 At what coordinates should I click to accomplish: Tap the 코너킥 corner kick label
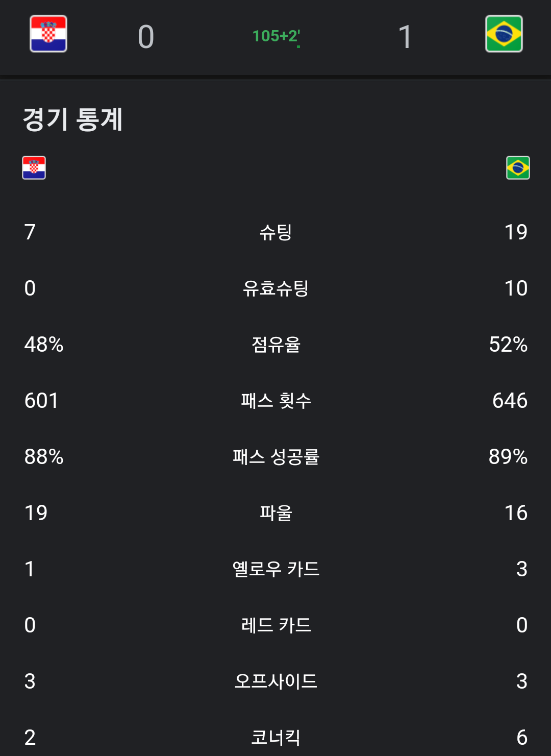coord(275,738)
